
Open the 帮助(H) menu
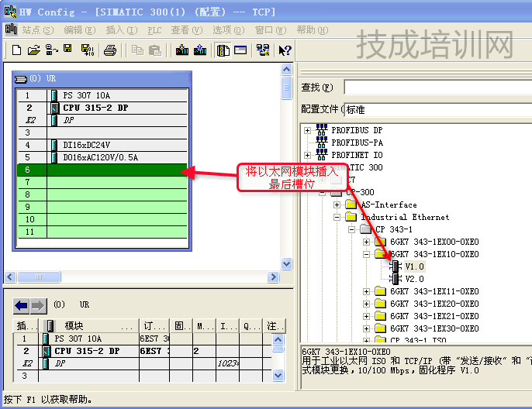pos(312,30)
